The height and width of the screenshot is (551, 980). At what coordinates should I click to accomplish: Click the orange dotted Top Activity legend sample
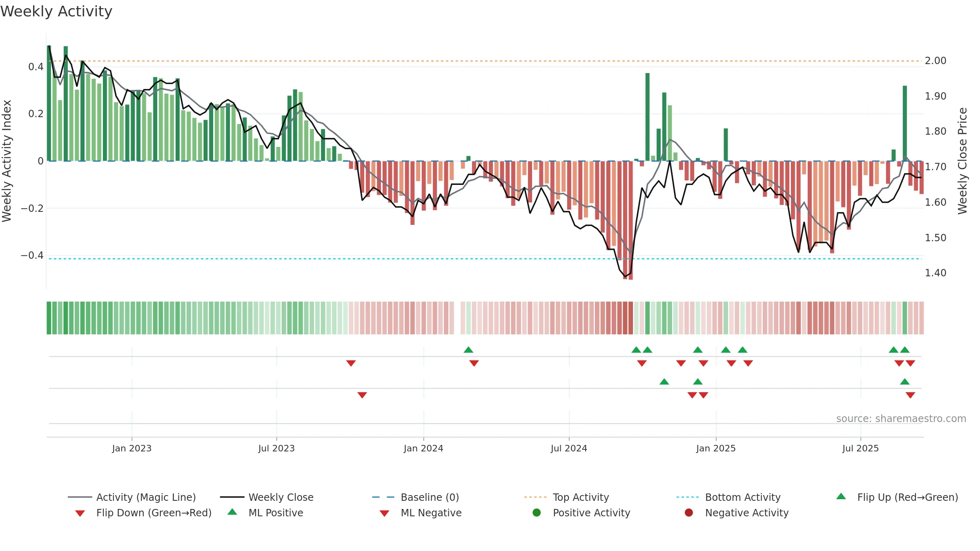[x=535, y=497]
